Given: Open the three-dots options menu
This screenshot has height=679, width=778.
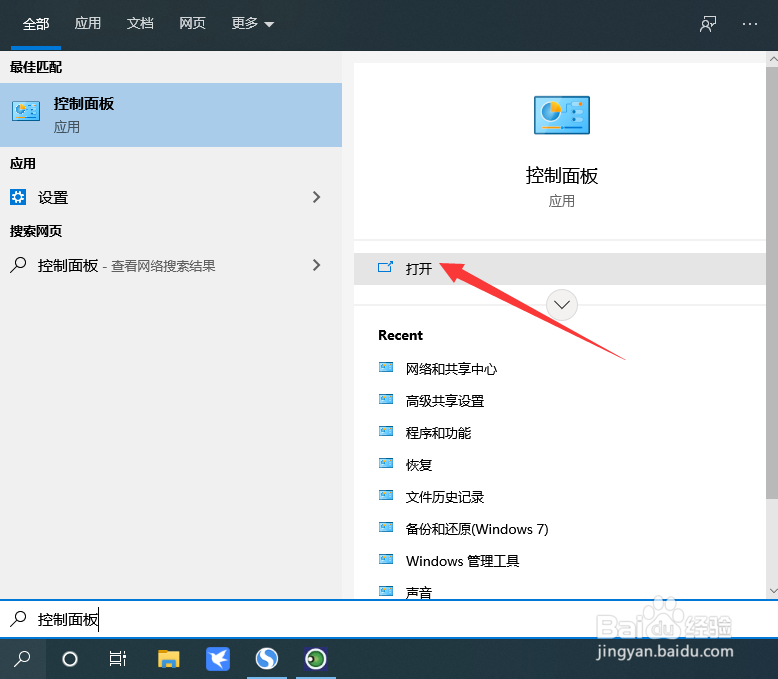Looking at the screenshot, I should click(x=750, y=24).
